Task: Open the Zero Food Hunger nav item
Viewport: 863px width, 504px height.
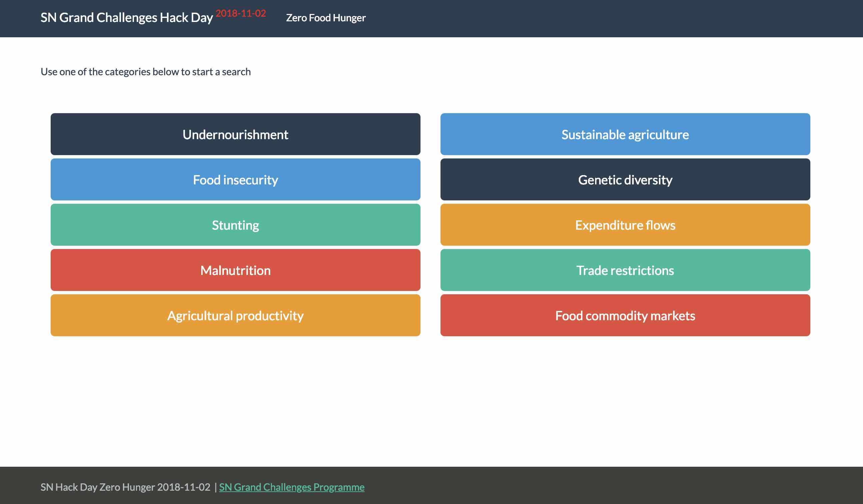Action: pyautogui.click(x=326, y=18)
